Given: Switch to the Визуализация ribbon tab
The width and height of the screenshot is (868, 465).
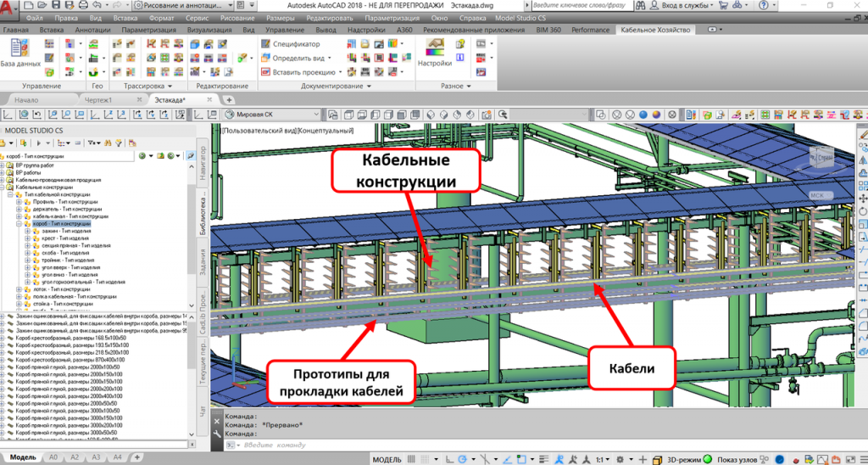Looking at the screenshot, I should pyautogui.click(x=209, y=30).
